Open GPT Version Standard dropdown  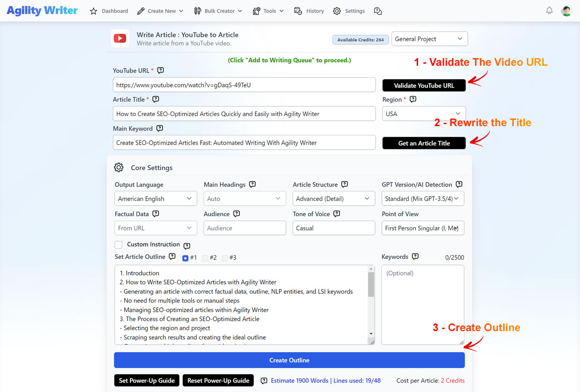click(423, 199)
